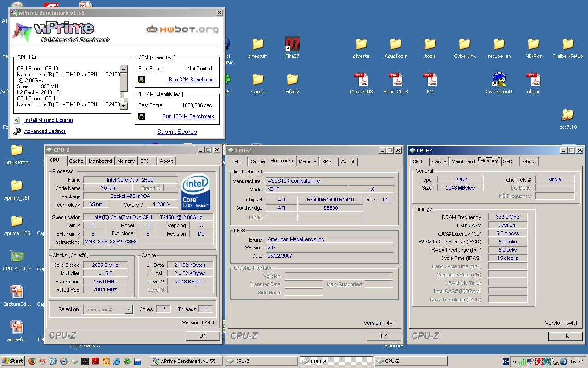Click the Name field Intel Core Duo T2500

click(130, 180)
